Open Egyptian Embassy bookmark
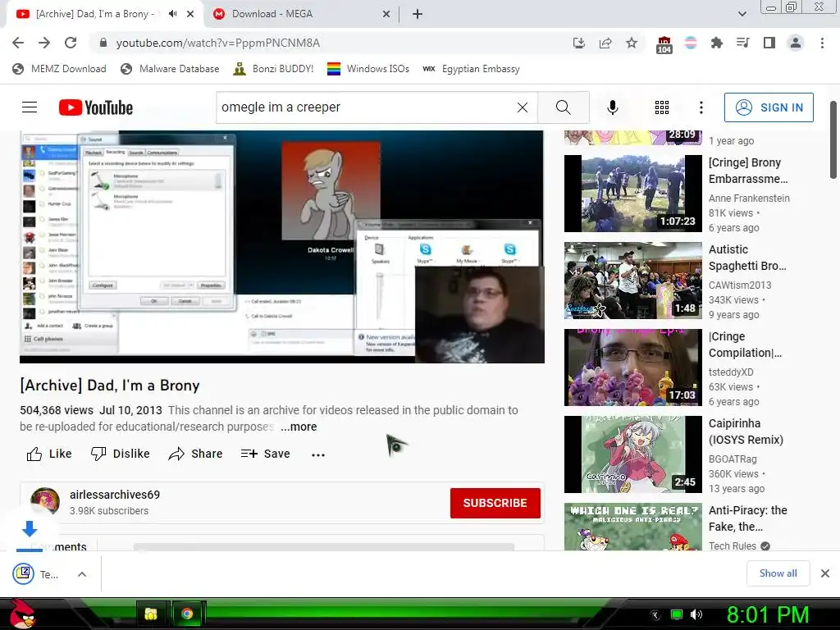This screenshot has width=840, height=630. pyautogui.click(x=471, y=69)
